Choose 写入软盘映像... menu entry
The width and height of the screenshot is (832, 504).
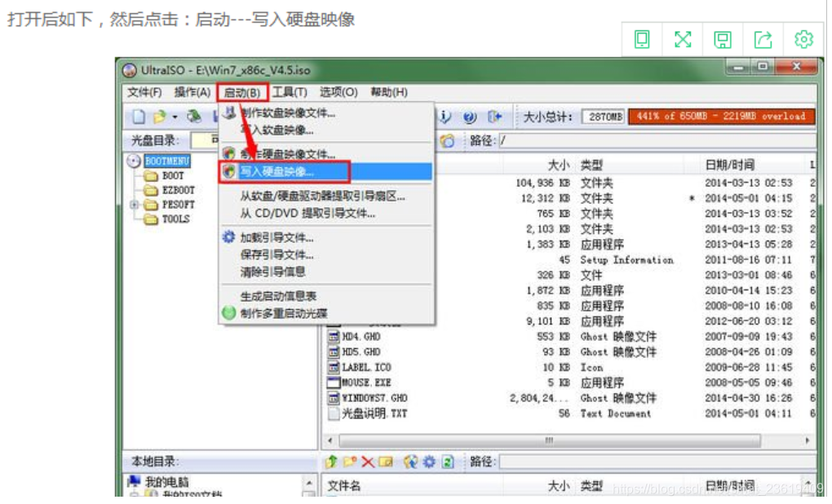326,130
